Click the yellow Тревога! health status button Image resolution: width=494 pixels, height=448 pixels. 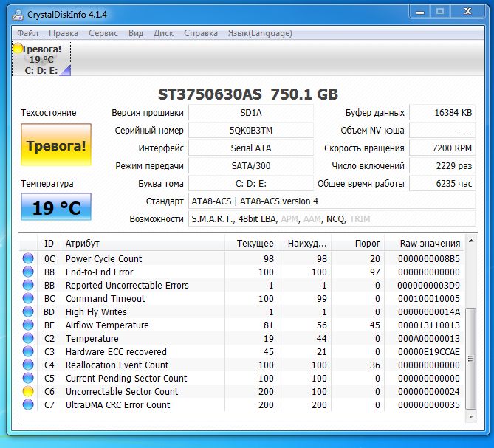56,145
